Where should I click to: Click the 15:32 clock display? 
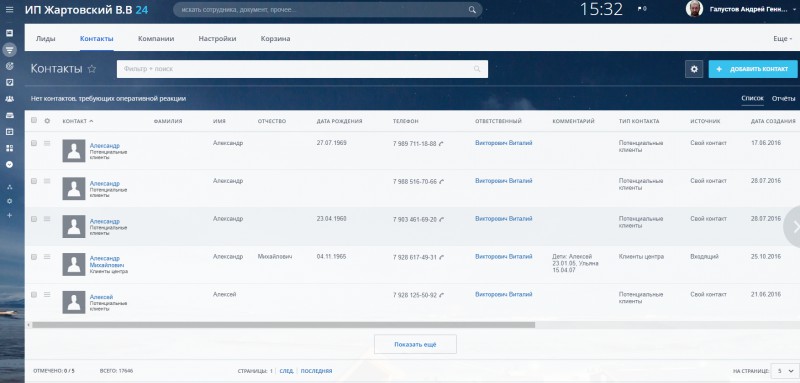point(602,9)
